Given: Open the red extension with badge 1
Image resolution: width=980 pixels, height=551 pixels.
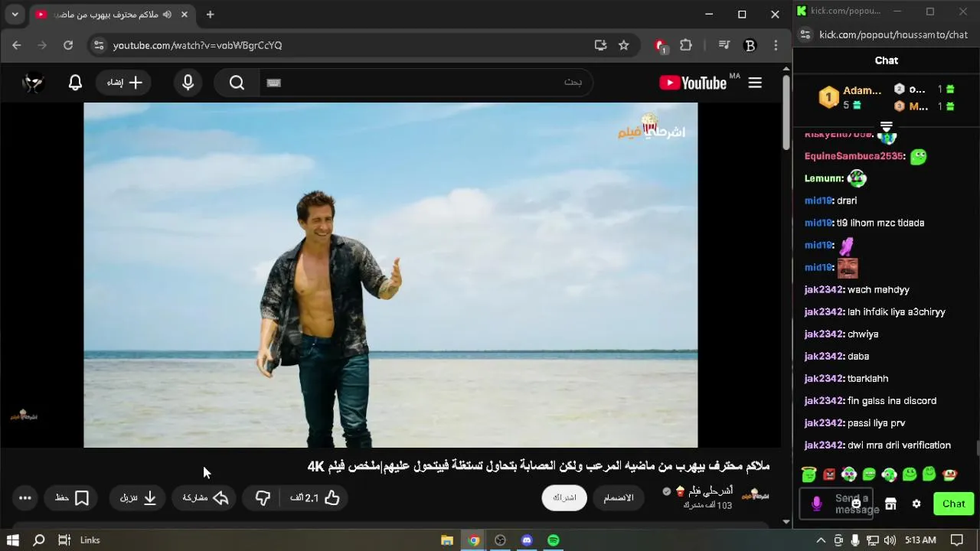Looking at the screenshot, I should click(661, 46).
